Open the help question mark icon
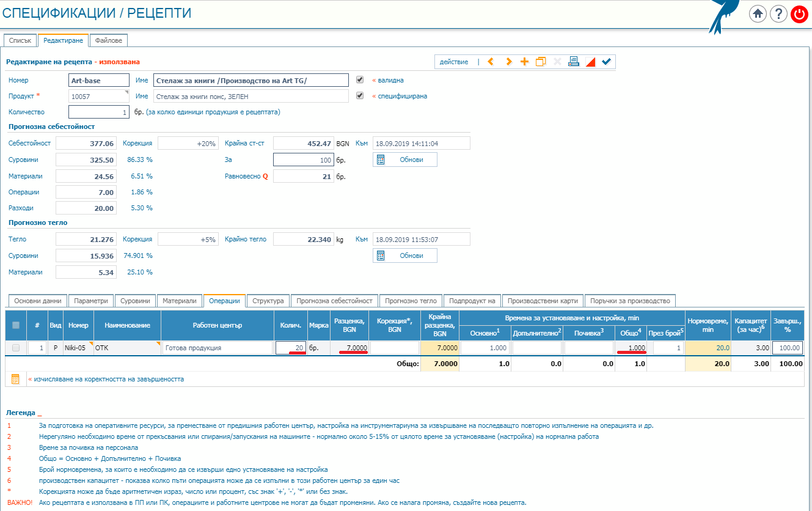Screen dimensions: 812x511 pyautogui.click(x=778, y=14)
